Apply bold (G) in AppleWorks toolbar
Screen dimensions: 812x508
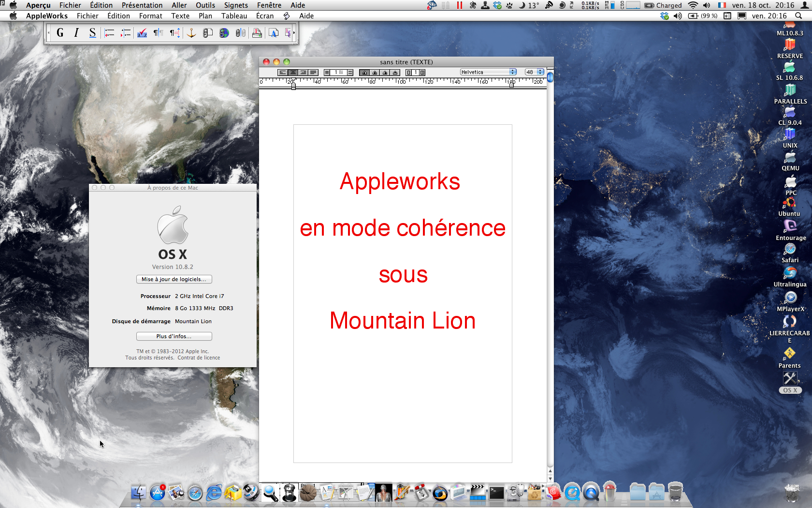point(60,33)
